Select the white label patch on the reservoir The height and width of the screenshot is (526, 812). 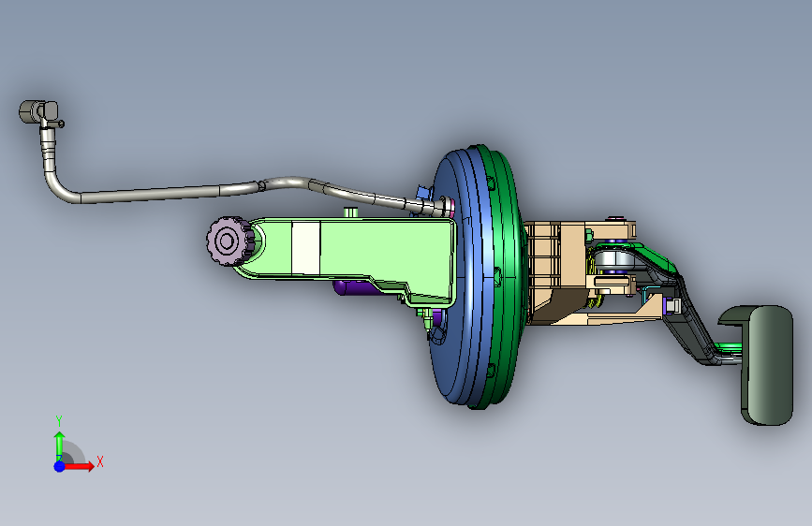(x=305, y=248)
